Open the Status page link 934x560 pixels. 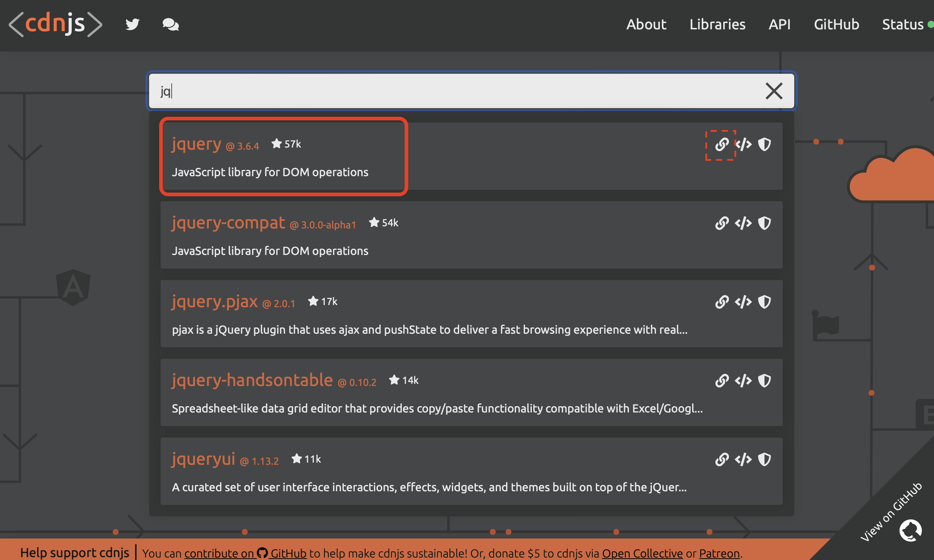pos(903,25)
